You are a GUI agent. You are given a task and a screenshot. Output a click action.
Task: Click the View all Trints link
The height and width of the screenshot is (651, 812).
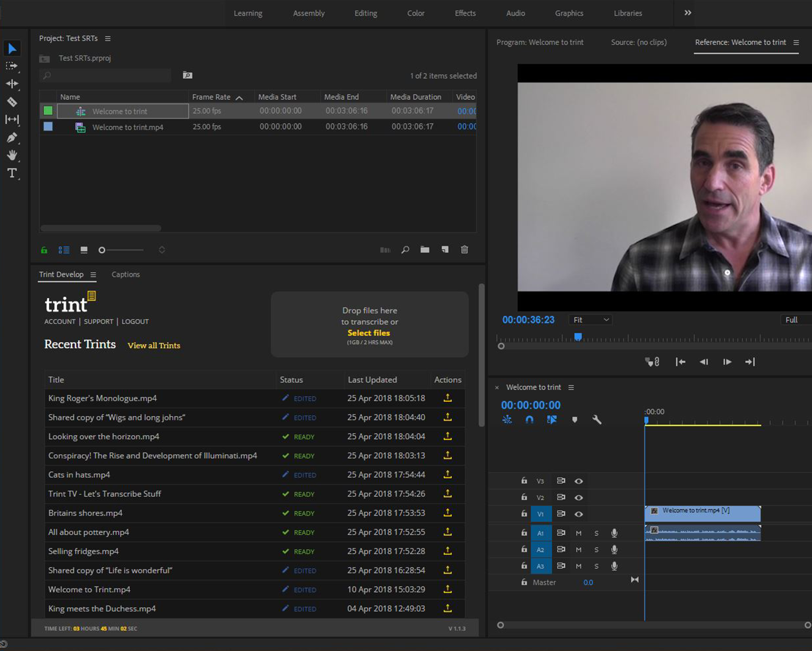point(154,345)
